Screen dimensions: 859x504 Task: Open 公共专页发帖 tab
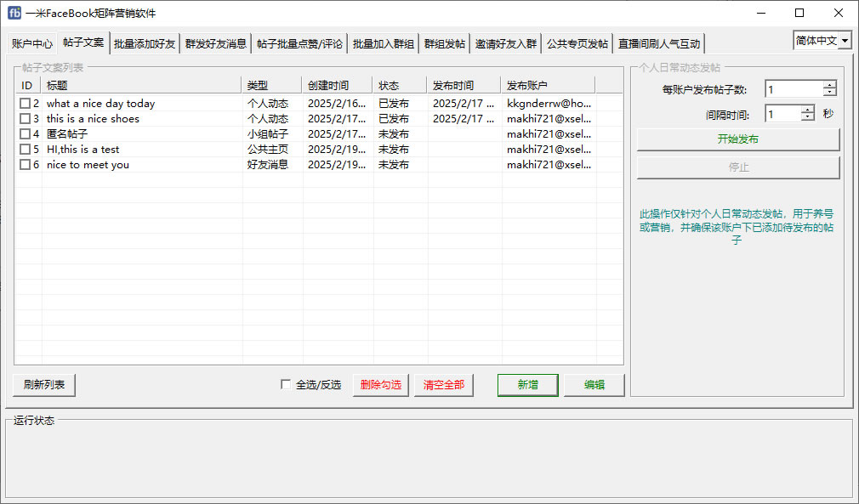pyautogui.click(x=577, y=44)
